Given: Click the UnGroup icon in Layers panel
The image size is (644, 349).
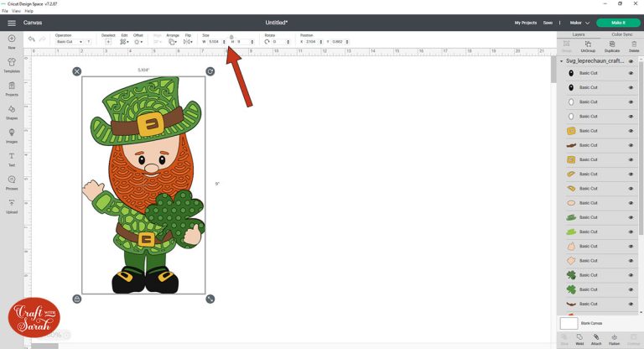Looking at the screenshot, I should 587,44.
